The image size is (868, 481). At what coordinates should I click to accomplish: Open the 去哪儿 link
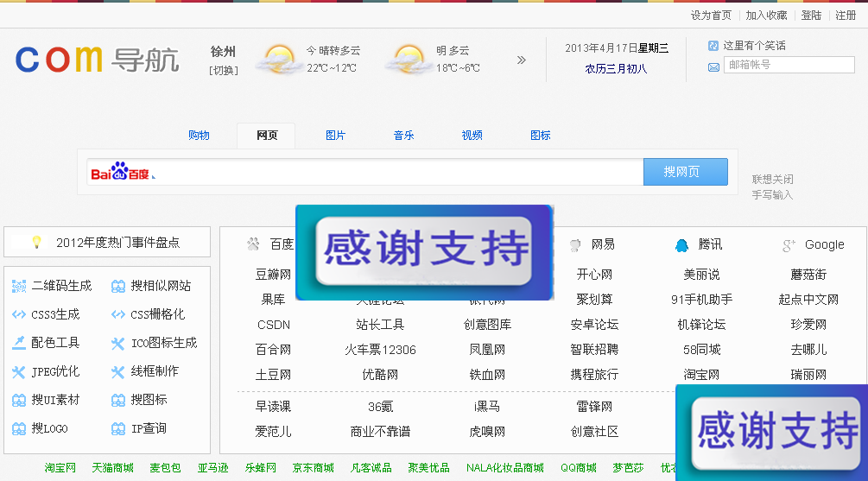[808, 350]
